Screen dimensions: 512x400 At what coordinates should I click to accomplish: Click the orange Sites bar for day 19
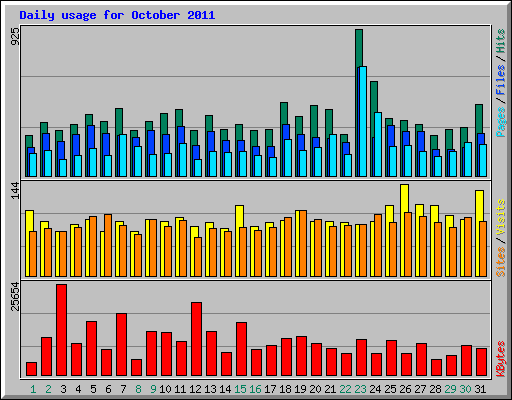303,243
